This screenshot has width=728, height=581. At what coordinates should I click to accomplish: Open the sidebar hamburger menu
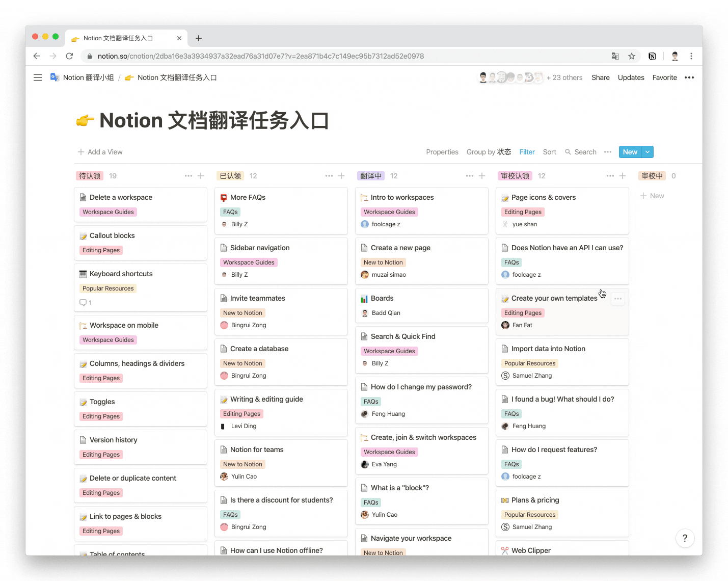[x=38, y=77]
